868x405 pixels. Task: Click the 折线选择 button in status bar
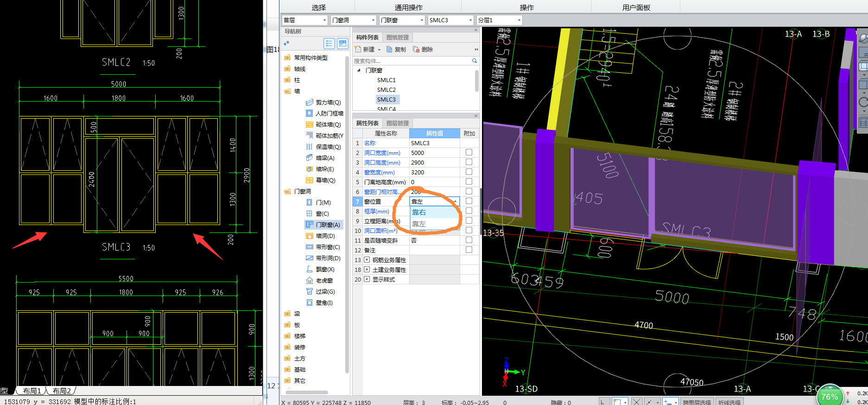click(x=729, y=402)
